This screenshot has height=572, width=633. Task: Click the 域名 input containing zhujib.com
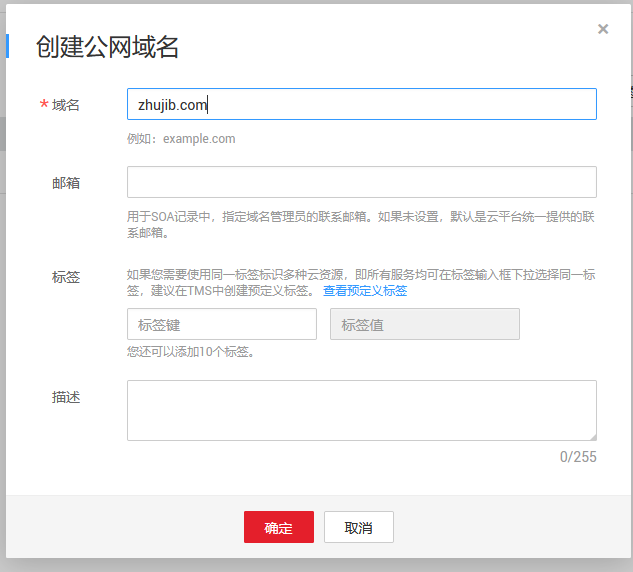click(x=361, y=104)
